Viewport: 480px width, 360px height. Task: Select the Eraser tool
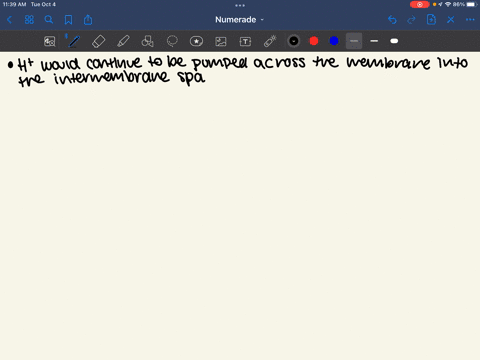point(98,41)
